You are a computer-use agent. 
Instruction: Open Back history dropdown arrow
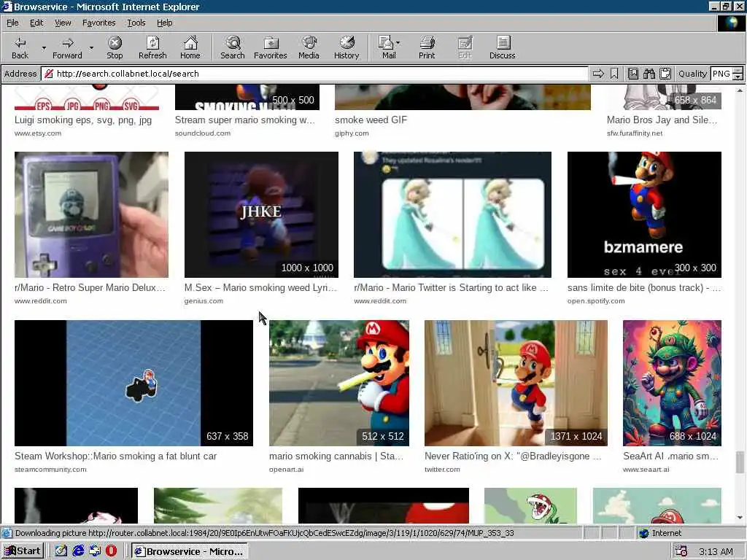point(44,47)
